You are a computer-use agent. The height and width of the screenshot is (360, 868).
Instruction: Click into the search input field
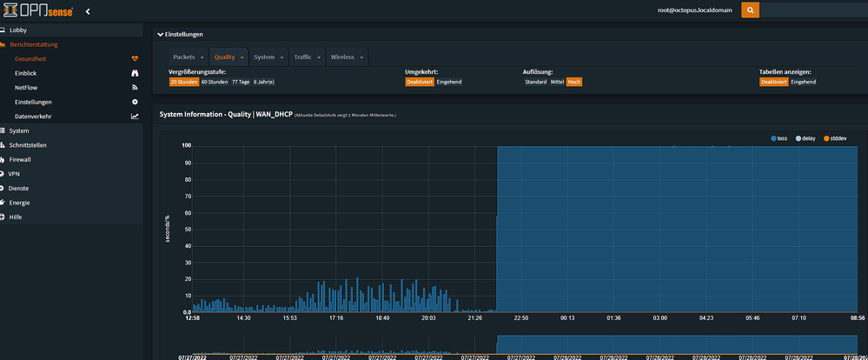[813, 10]
